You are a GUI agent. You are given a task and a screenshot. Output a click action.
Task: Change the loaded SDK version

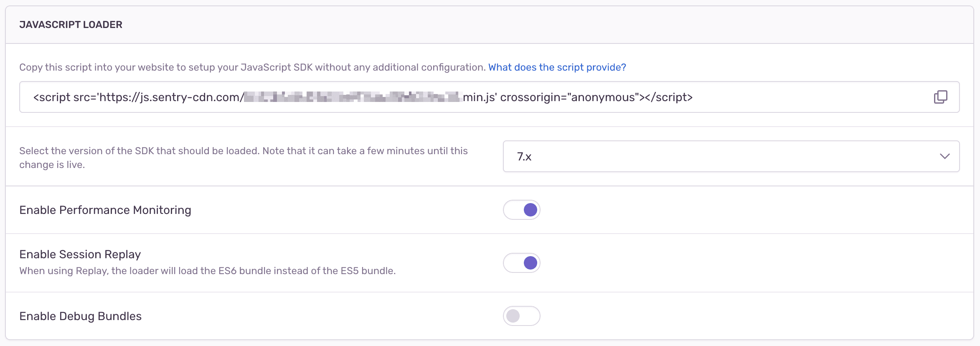(730, 157)
